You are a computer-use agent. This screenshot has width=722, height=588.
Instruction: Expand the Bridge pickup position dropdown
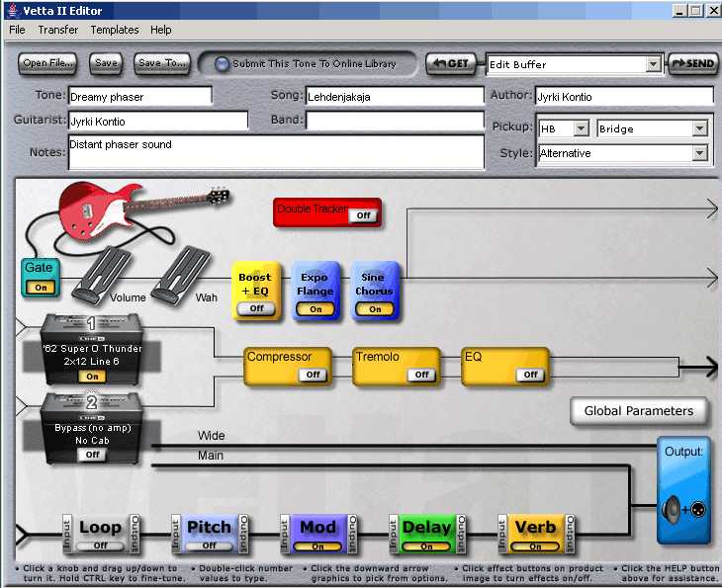pos(700,128)
